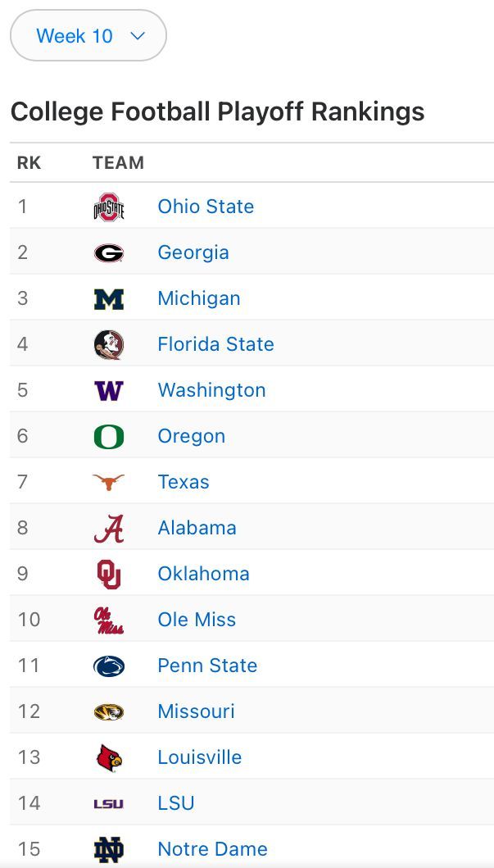
Task: Click the Florida State Seminoles logo
Action: pyautogui.click(x=109, y=345)
